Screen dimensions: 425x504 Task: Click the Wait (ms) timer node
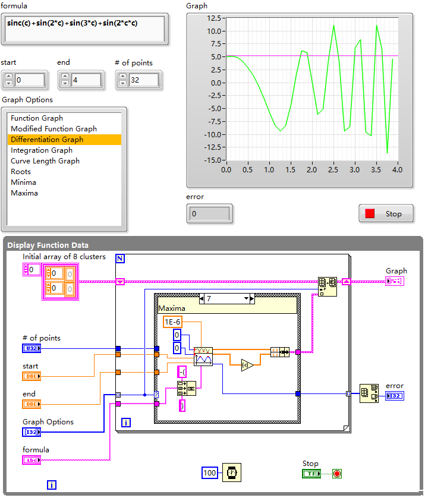tap(232, 472)
